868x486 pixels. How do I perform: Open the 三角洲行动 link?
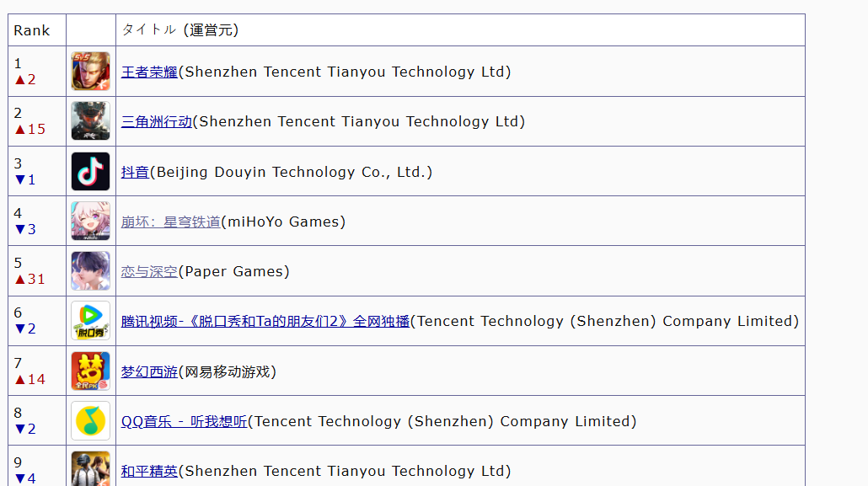coord(157,122)
